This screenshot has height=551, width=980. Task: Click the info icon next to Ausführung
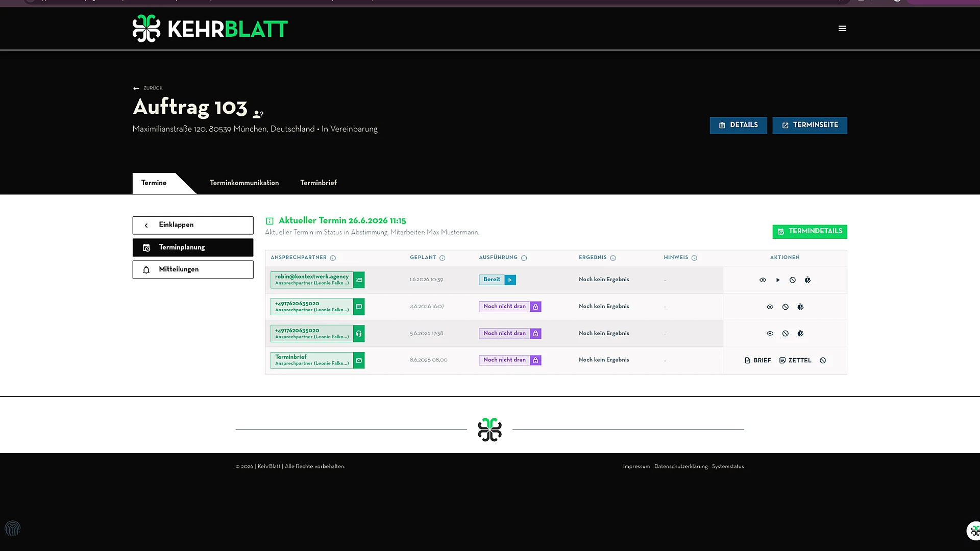tap(524, 258)
